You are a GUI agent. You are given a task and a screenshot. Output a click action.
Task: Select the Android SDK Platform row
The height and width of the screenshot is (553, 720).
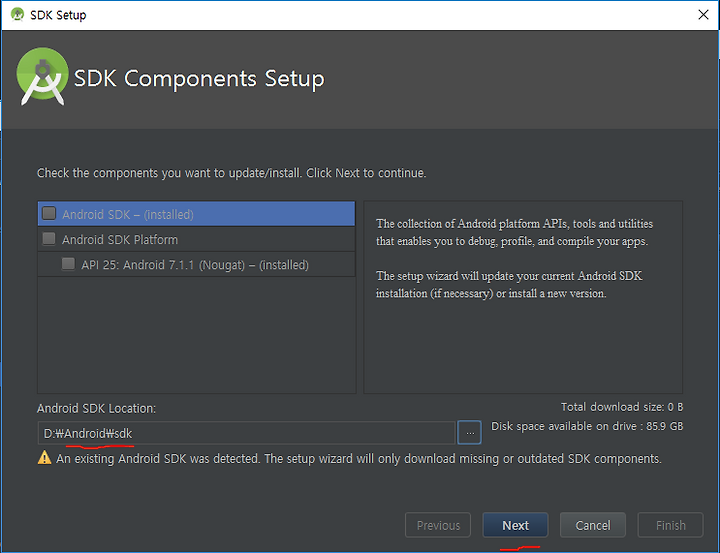[197, 239]
